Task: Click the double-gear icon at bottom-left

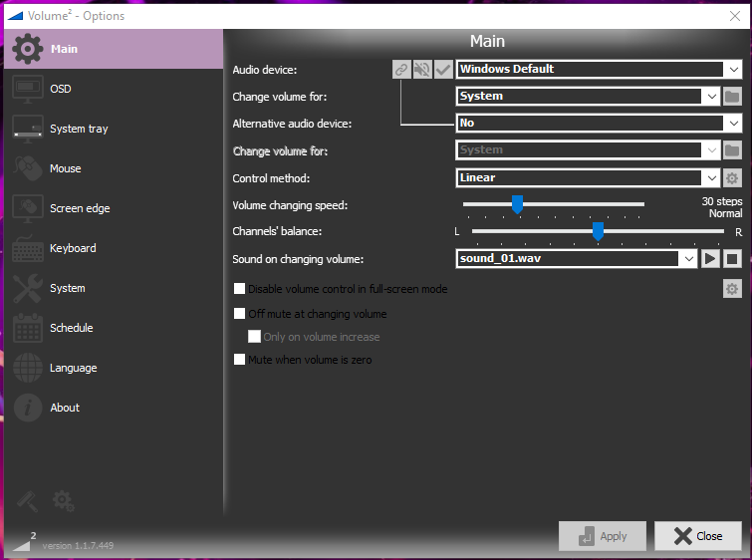Action: click(x=64, y=501)
